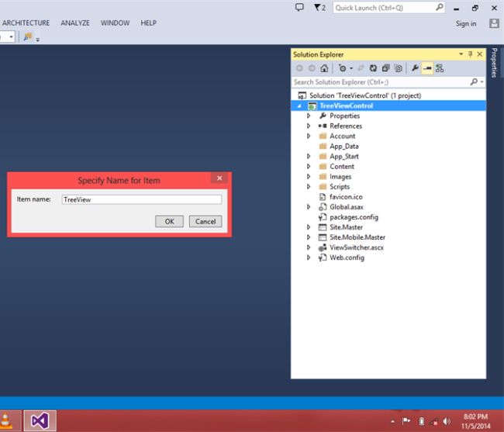This screenshot has height=432, width=504.
Task: Click the ViewSwitcher.ascx file icon
Action: click(323, 247)
